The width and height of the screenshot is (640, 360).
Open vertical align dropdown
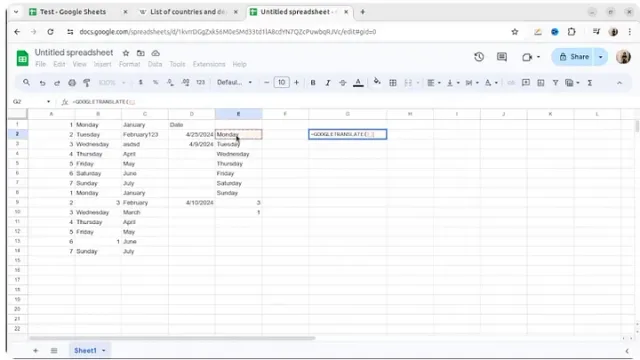pyautogui.click(x=453, y=83)
